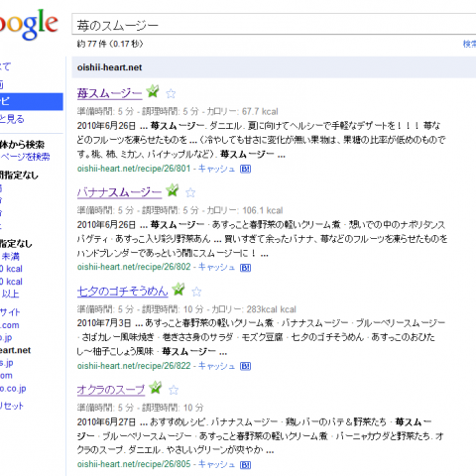Click the 67.7 kcal calorie text
Screen dimensions: 476x476
coord(260,112)
